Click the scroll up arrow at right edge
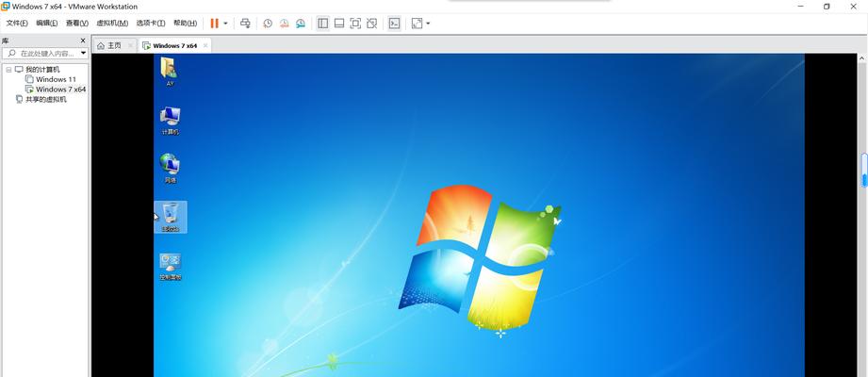Viewport: 868px width, 377px height. 863,57
